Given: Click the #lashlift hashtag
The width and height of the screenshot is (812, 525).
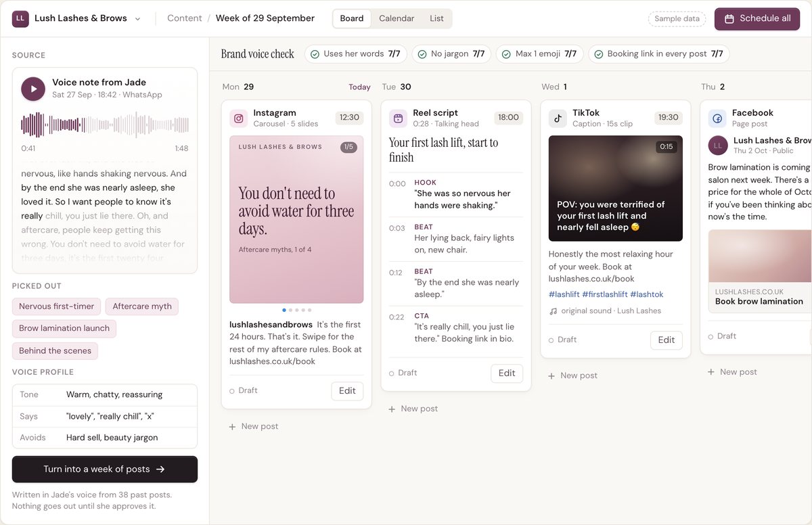Looking at the screenshot, I should [x=564, y=295].
